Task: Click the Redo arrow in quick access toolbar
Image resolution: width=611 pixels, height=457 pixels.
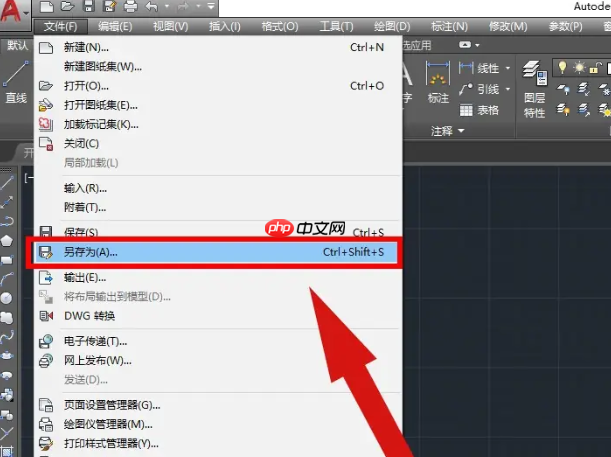Action: point(183,7)
